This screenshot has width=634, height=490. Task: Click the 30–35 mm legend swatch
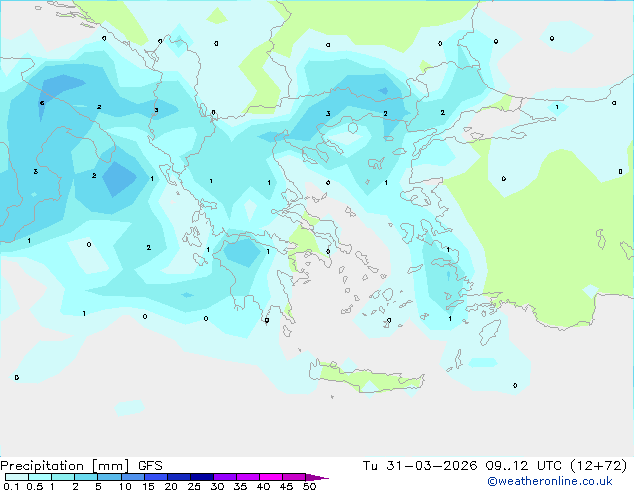click(x=224, y=477)
